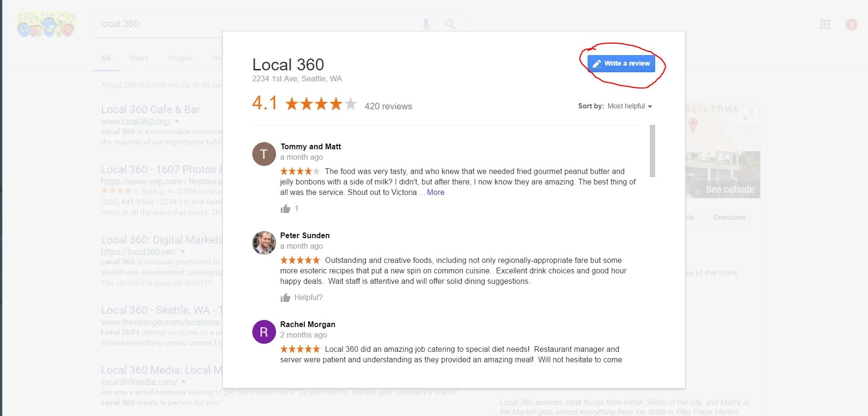The image size is (868, 416).
Task: Click the Write a review button
Action: (x=621, y=64)
